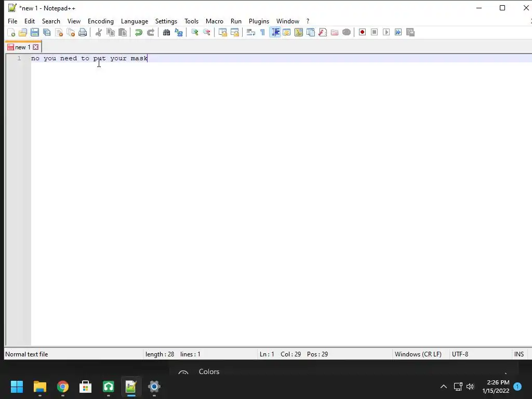This screenshot has width=532, height=399.
Task: Open File Explorer from the taskbar
Action: (x=39, y=387)
